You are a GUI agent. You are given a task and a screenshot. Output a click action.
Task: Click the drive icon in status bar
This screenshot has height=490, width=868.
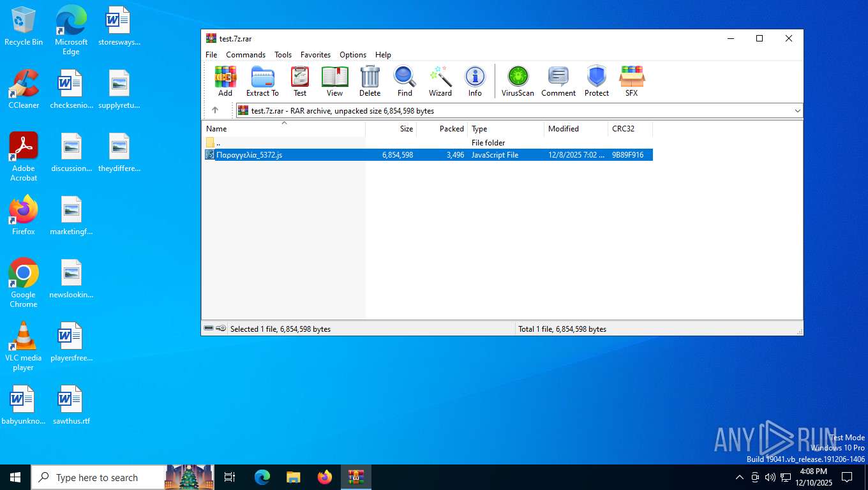(209, 329)
